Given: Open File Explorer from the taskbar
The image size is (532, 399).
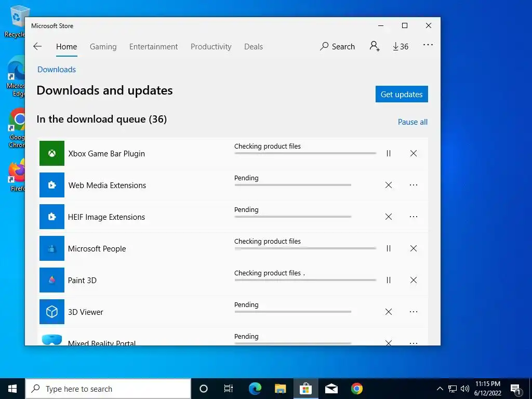Looking at the screenshot, I should pyautogui.click(x=280, y=389).
